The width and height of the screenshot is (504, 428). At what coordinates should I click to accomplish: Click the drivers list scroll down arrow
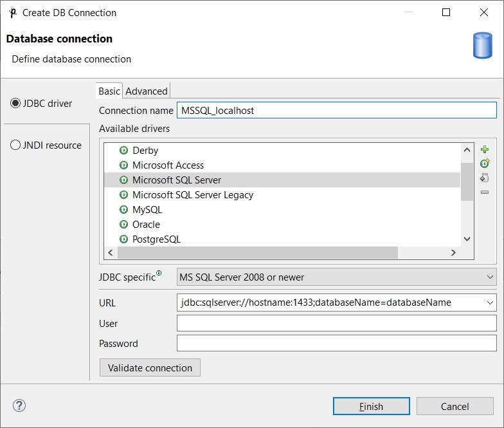coord(467,239)
